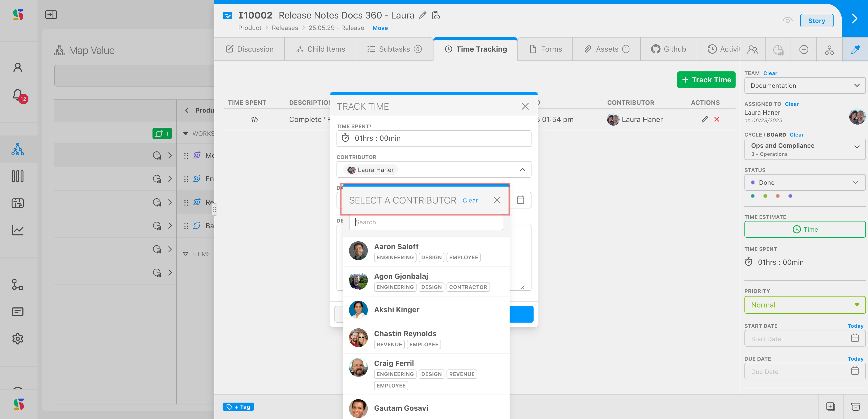Expand the Status Done dropdown
868x419 pixels.
tap(804, 183)
